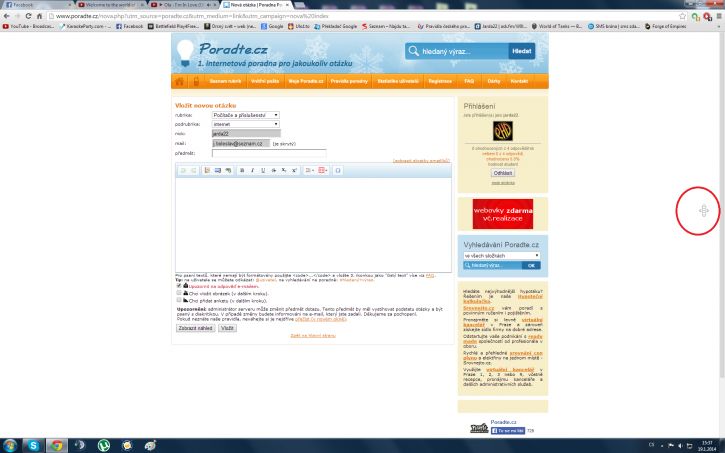725x453 pixels.
Task: Focus header hledaný výraz search field
Action: 457,51
